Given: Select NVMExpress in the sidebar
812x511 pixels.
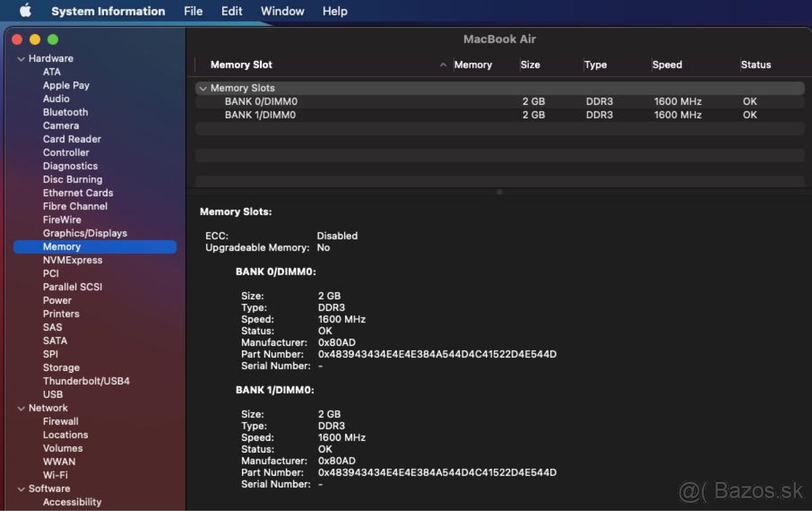Looking at the screenshot, I should click(72, 260).
